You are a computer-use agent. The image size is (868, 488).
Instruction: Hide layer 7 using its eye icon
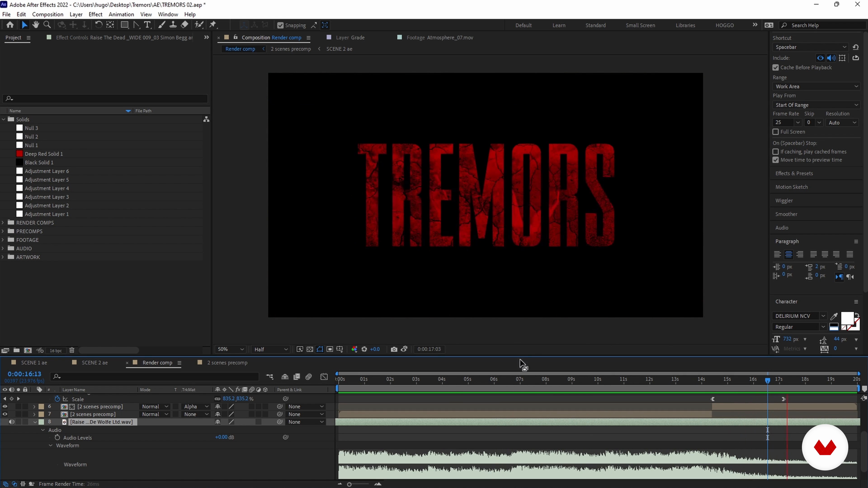click(5, 414)
